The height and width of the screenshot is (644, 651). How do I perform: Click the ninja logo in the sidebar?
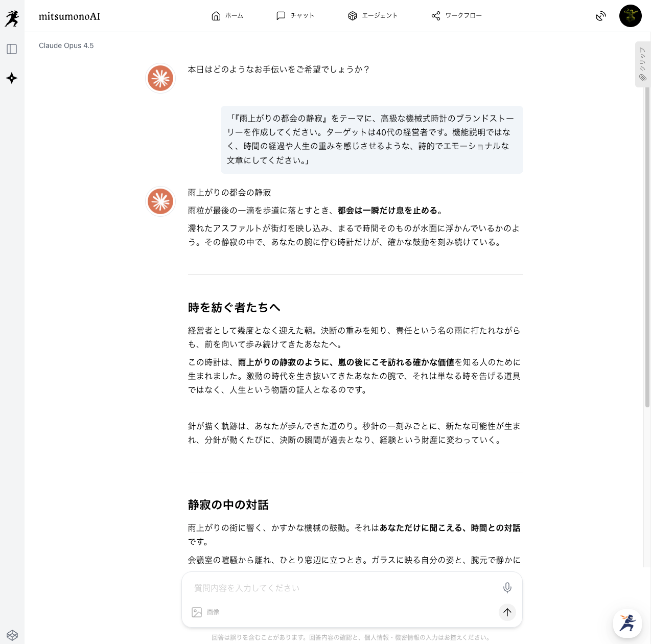point(12,18)
